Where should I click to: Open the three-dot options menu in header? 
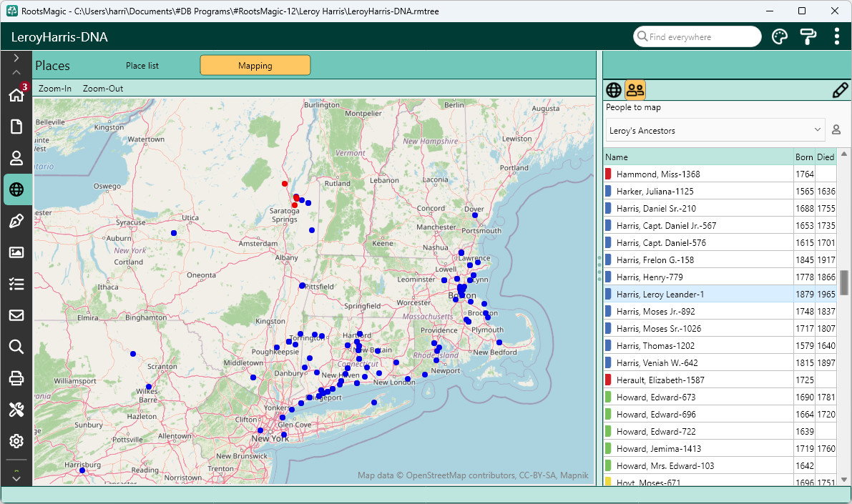pyautogui.click(x=837, y=36)
